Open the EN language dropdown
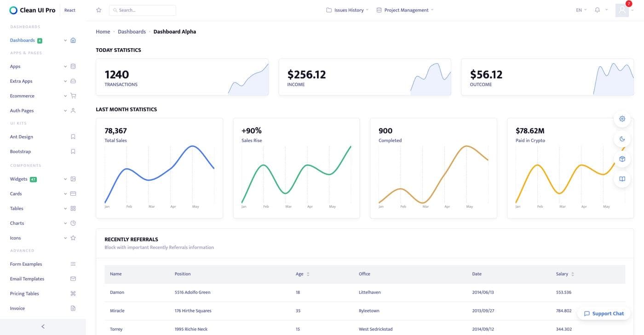This screenshot has width=644, height=335. point(581,10)
